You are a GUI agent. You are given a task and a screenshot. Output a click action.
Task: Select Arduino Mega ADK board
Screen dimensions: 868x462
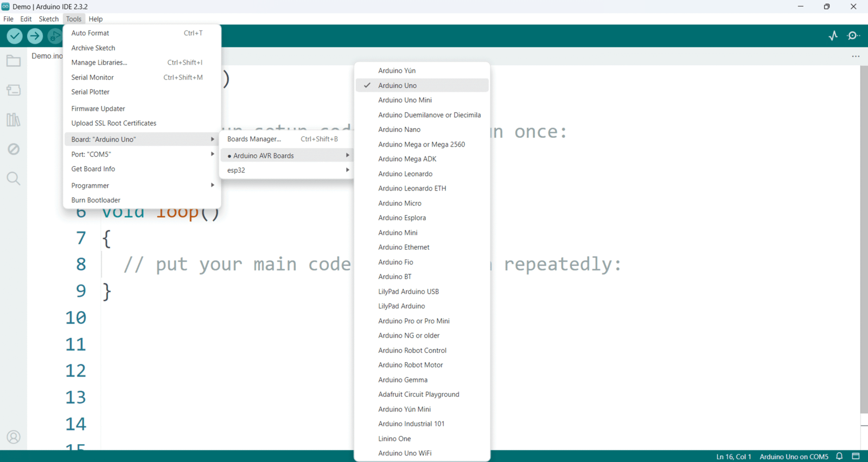[x=422, y=159]
